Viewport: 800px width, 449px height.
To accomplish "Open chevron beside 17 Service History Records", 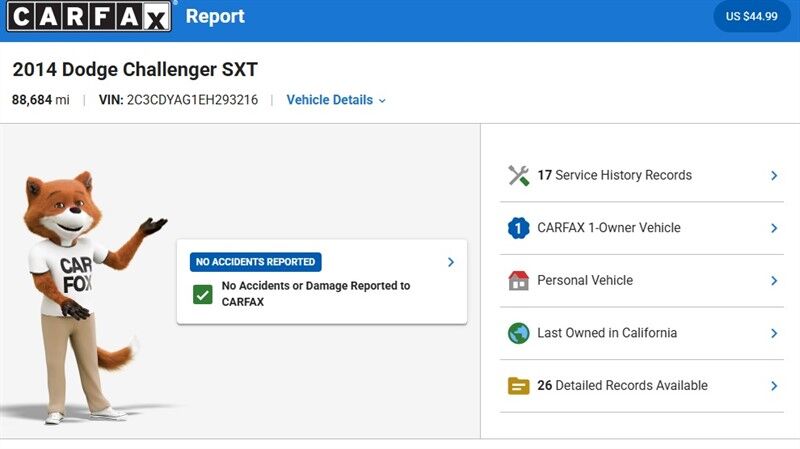I will (774, 176).
